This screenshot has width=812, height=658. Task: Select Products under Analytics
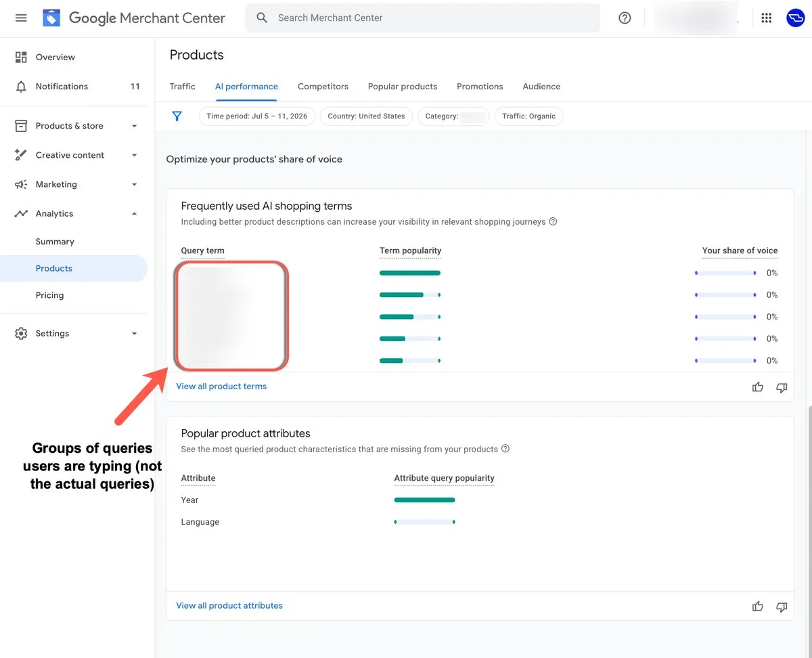point(74,269)
